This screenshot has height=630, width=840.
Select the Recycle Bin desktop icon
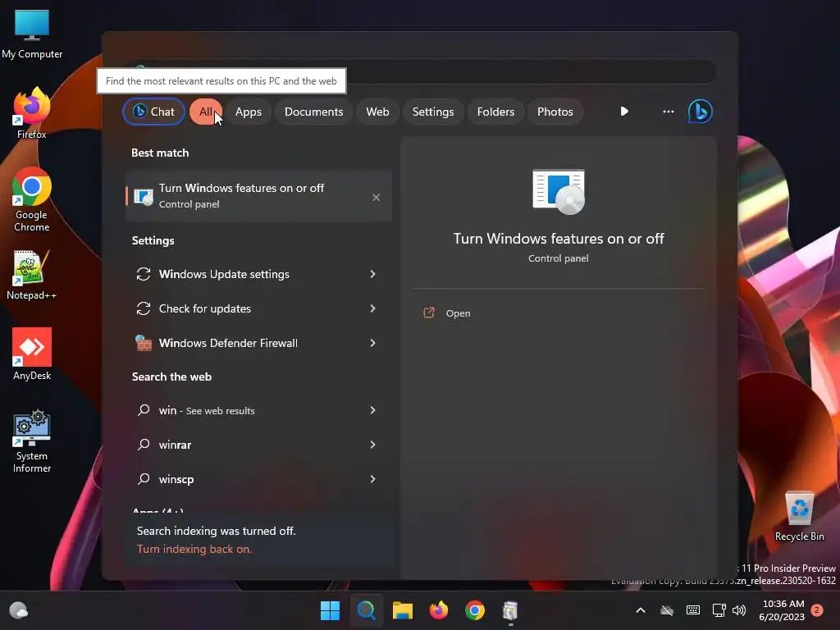pos(799,516)
